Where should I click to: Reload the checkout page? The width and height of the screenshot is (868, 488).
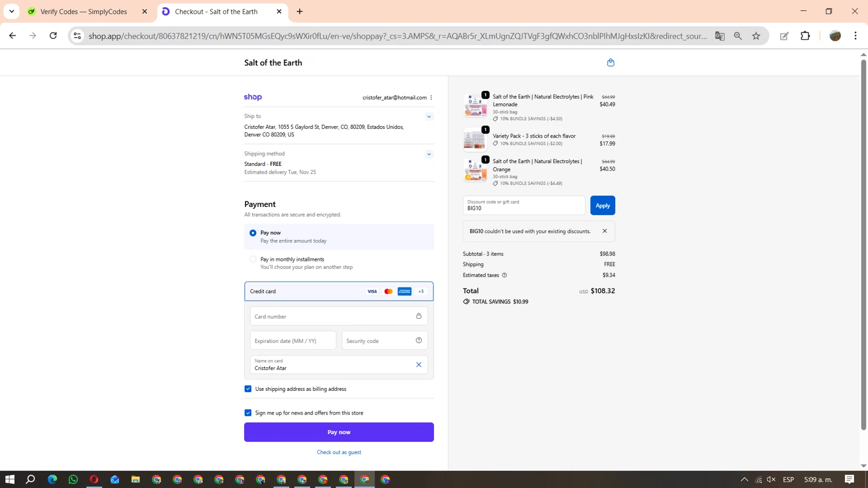click(53, 36)
